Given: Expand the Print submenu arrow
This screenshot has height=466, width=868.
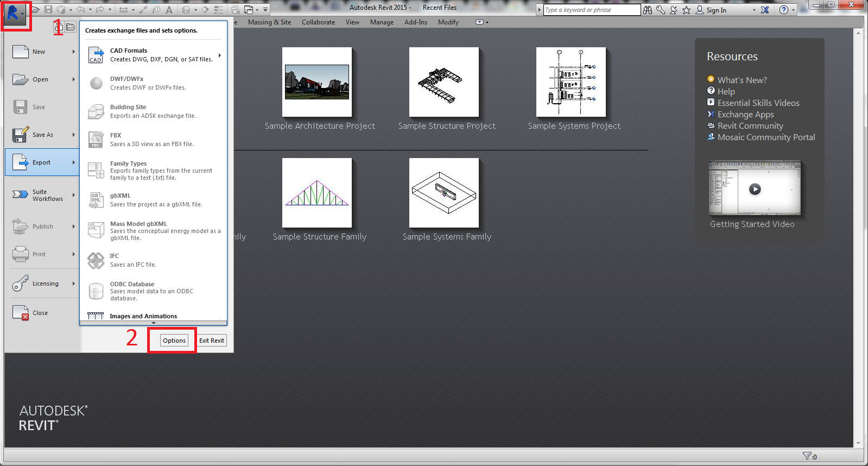Looking at the screenshot, I should (x=74, y=254).
